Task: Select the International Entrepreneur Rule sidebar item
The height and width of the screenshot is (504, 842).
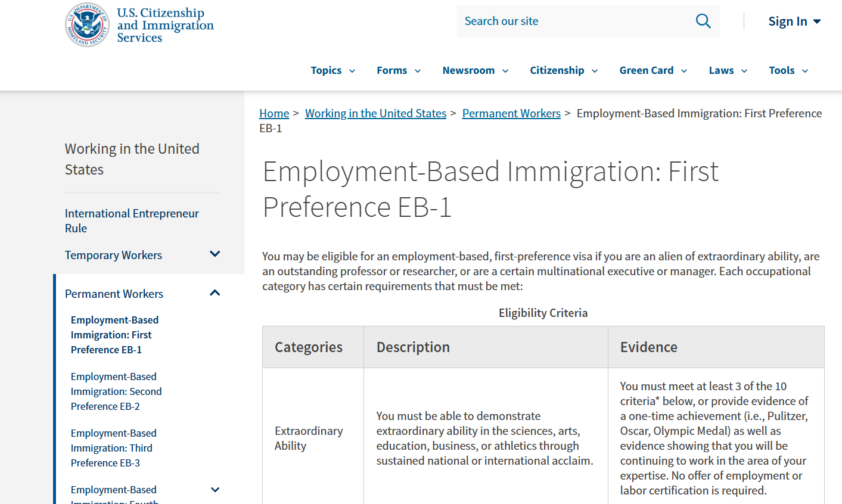Action: point(132,220)
